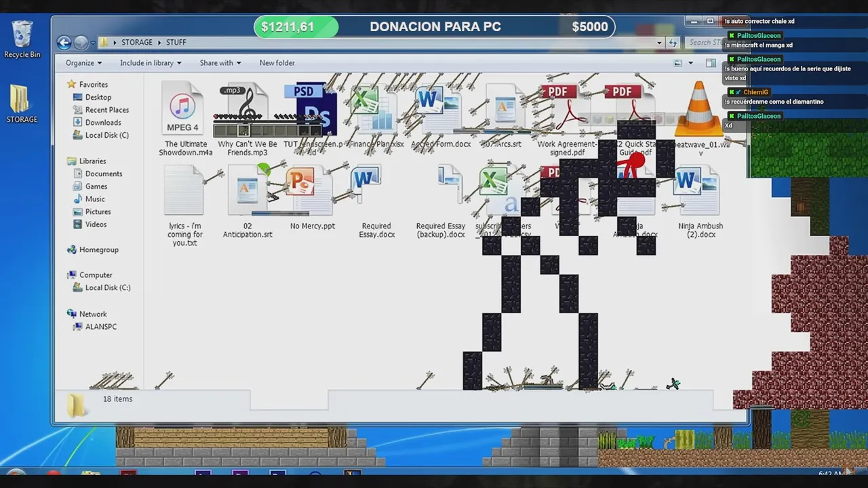Click the refresh button beside the address bar
This screenshot has width=868, height=488.
(673, 43)
